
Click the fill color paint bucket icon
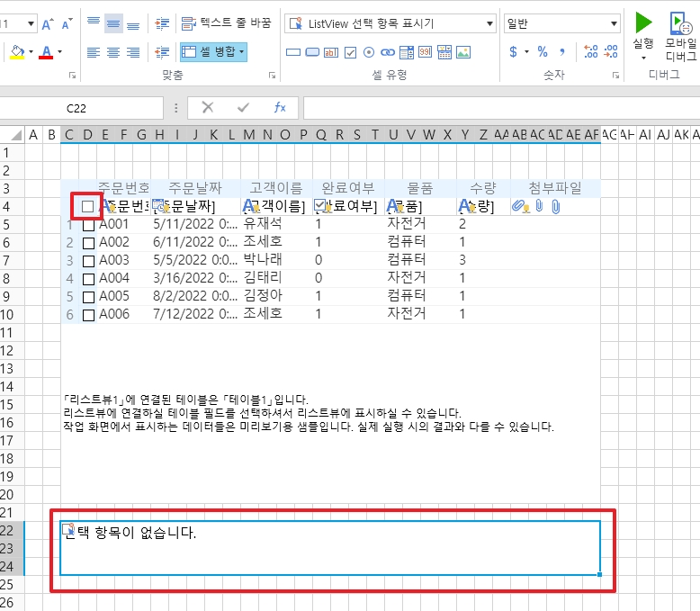(x=17, y=52)
